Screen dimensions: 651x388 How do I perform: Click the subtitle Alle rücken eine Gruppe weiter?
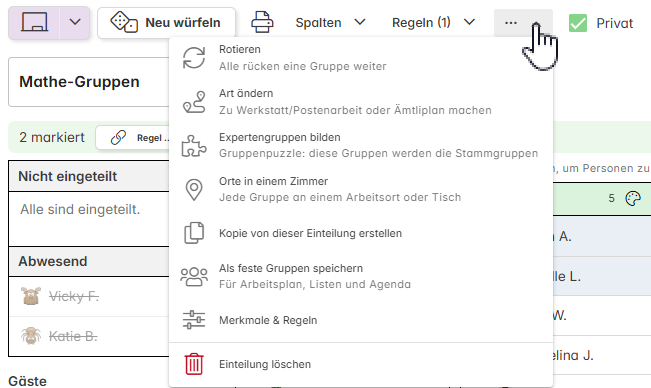pos(303,66)
